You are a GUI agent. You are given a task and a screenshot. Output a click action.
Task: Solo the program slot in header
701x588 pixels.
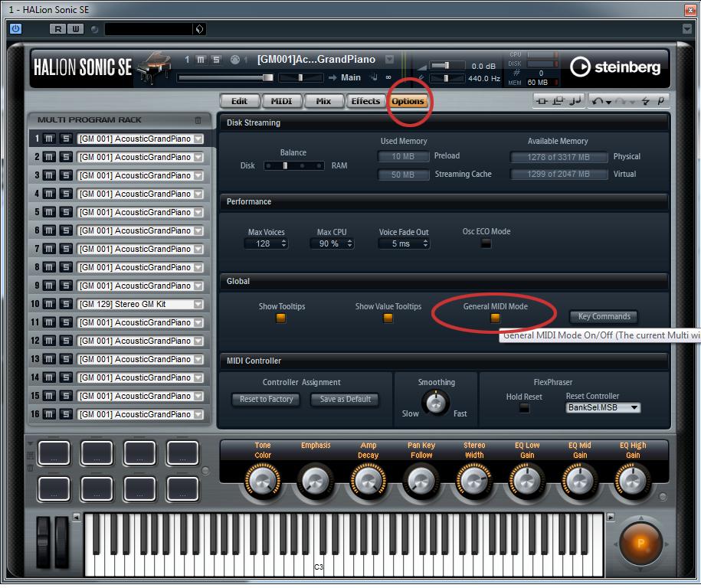click(x=216, y=60)
